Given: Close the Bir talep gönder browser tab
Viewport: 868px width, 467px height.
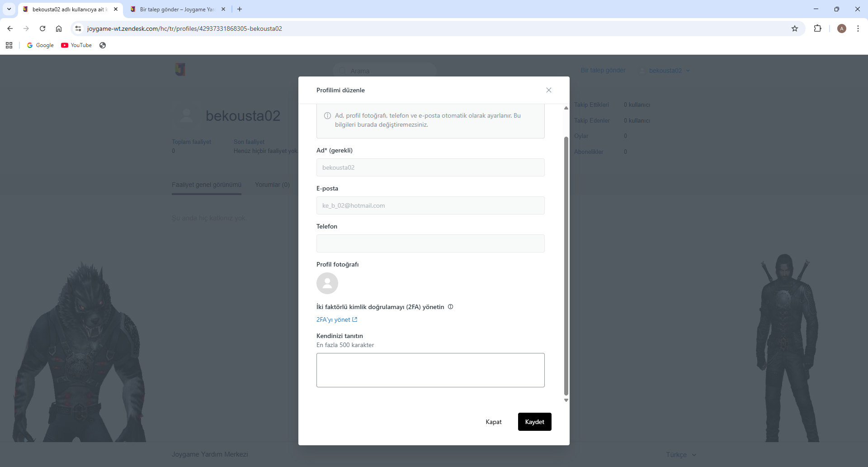Looking at the screenshot, I should click(223, 9).
